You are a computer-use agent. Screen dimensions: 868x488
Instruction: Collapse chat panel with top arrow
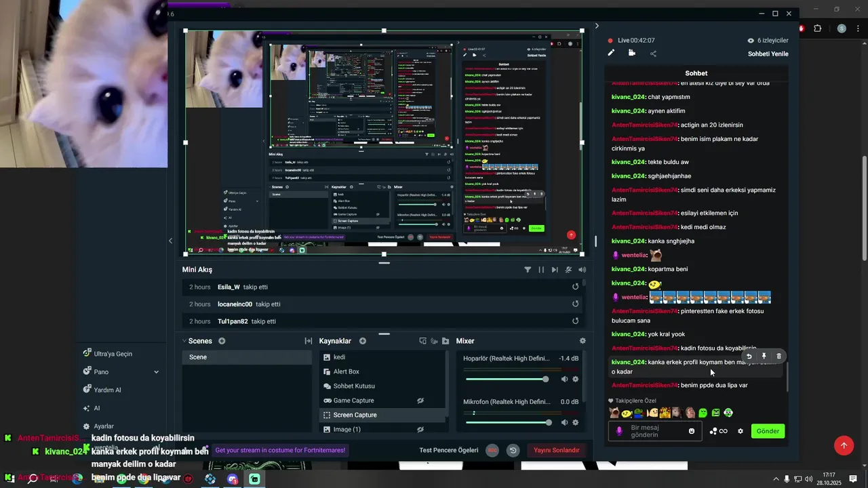pos(597,26)
